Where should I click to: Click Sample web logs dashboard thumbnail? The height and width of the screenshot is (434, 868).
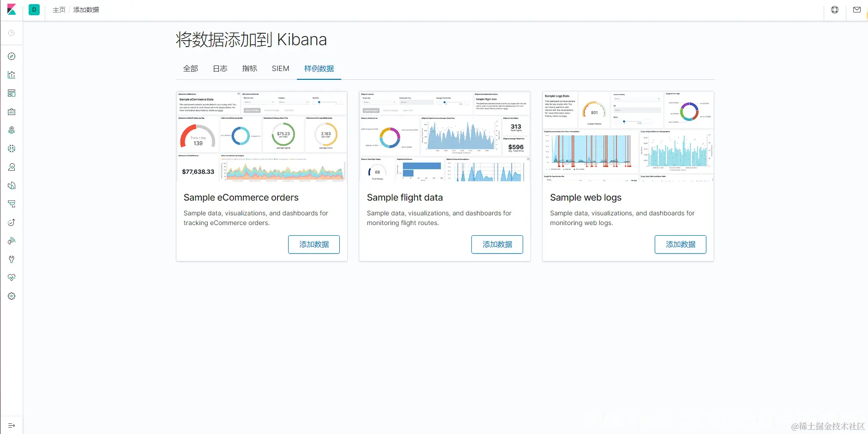coord(628,136)
